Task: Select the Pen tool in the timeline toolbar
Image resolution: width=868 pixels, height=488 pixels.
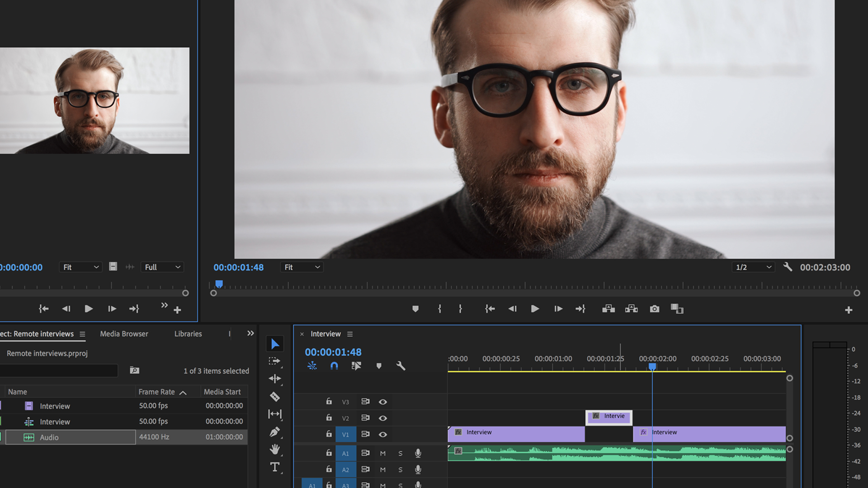Action: tap(275, 432)
